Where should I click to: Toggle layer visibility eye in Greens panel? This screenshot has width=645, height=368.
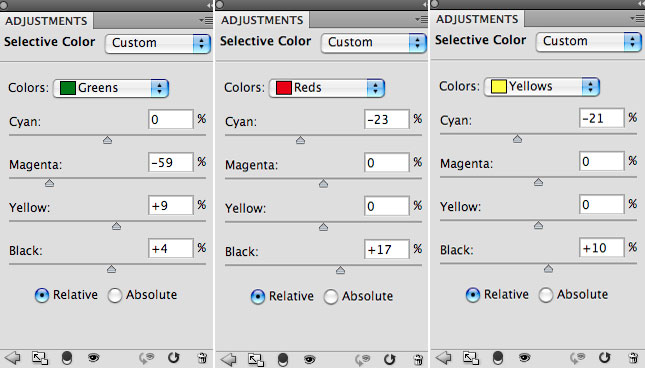93,358
